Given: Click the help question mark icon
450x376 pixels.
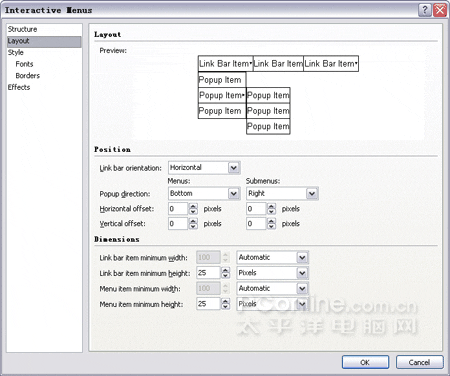Looking at the screenshot, I should [425, 10].
